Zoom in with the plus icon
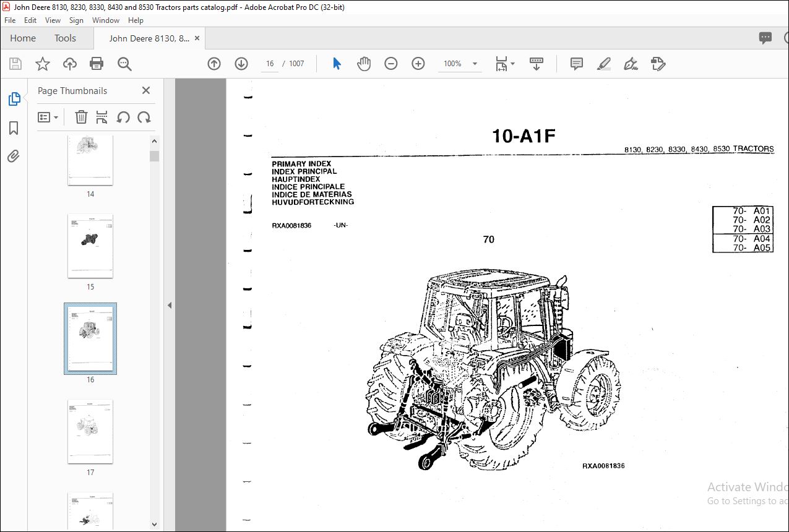The image size is (789, 532). 418,64
